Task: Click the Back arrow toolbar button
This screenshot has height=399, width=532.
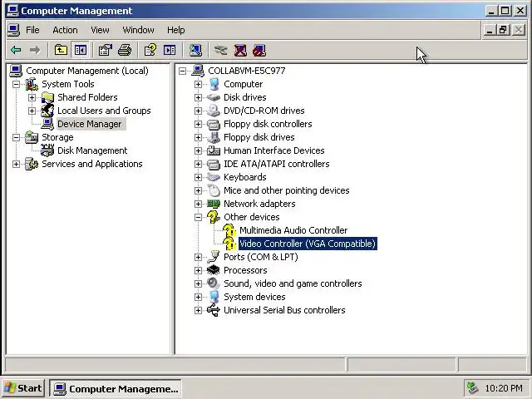Action: 16,50
